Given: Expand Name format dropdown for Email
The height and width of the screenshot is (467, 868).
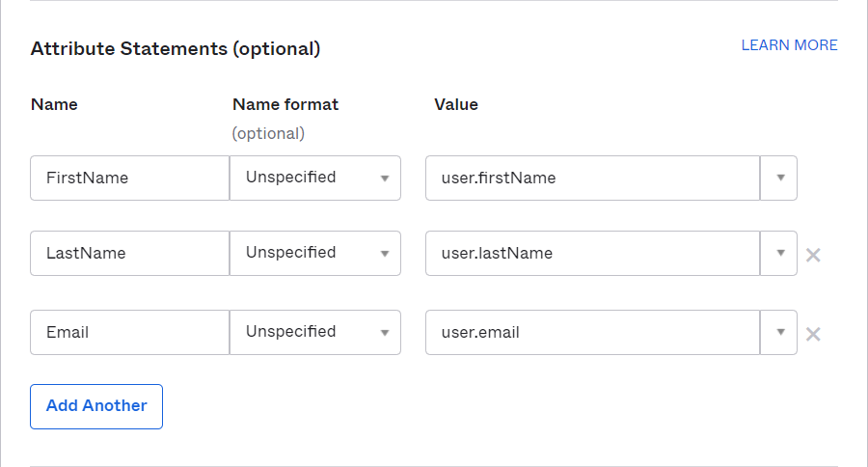Looking at the screenshot, I should [x=315, y=332].
